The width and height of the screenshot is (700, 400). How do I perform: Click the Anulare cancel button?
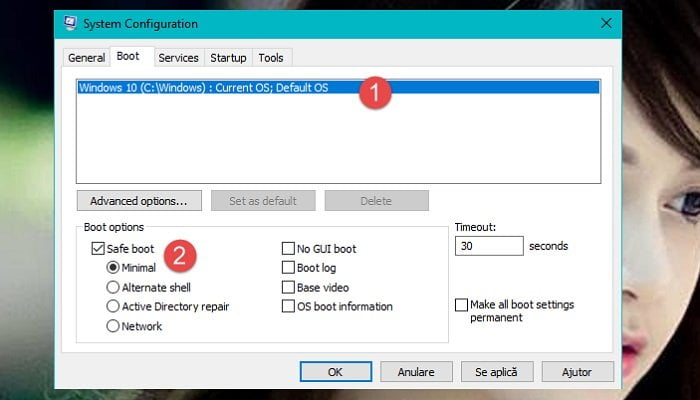pos(416,371)
